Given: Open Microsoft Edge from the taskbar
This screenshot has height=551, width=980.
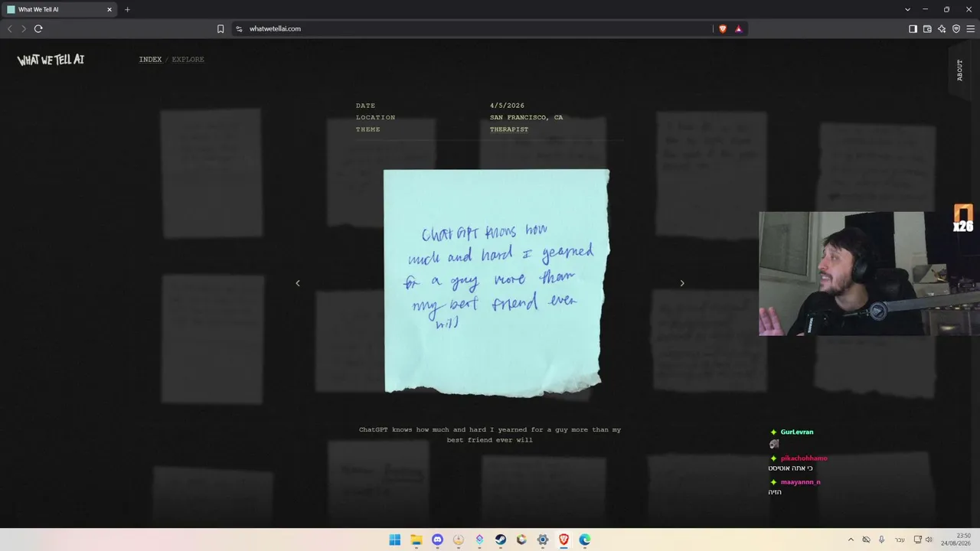Looking at the screenshot, I should point(585,540).
